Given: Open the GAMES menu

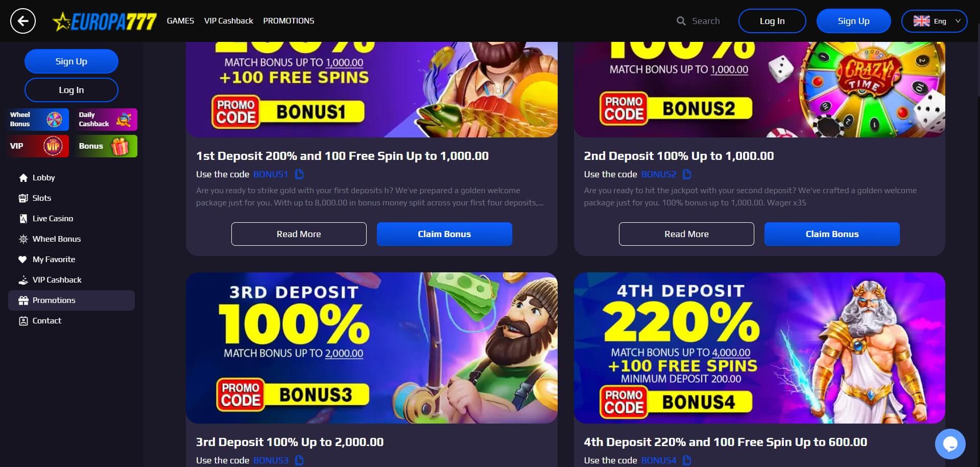Looking at the screenshot, I should (180, 21).
